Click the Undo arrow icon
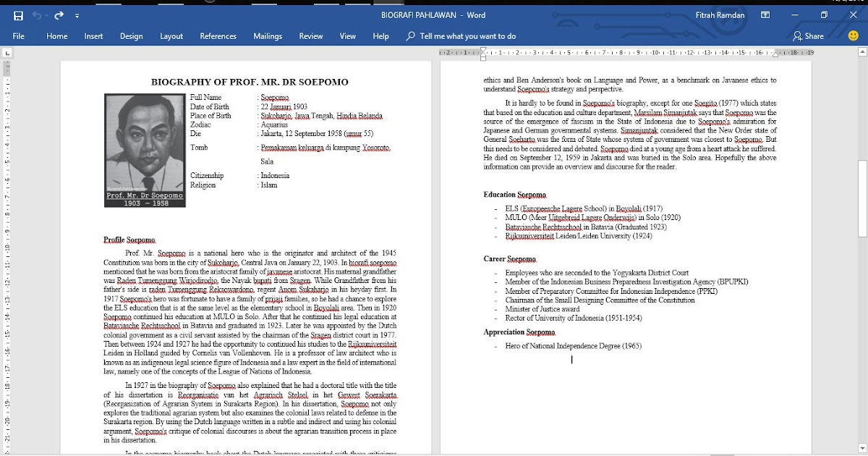 click(x=38, y=15)
